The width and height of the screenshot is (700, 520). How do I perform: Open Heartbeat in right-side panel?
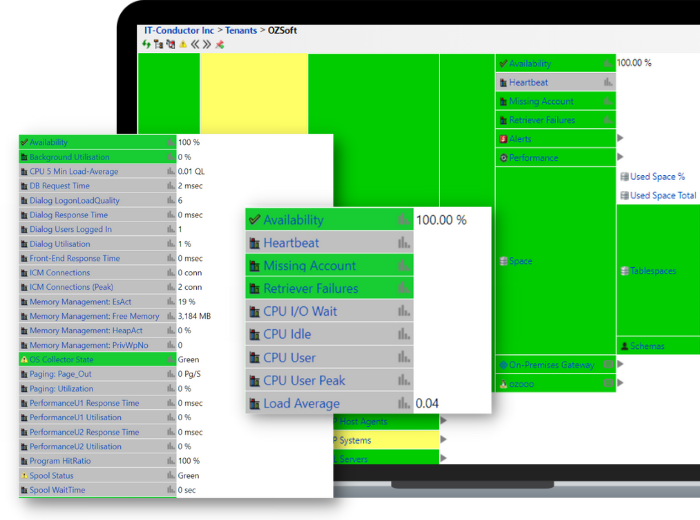[x=555, y=83]
